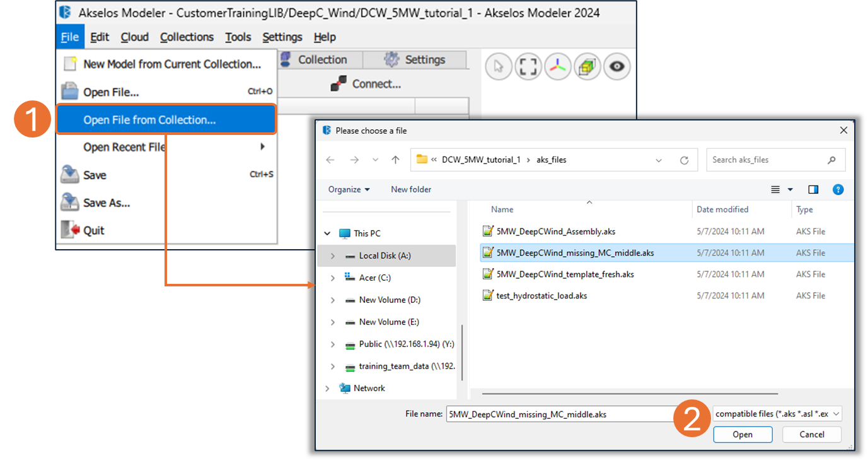Select 5MW_DeepCWind_template_fresh.aks file
The width and height of the screenshot is (868, 463).
[666, 274]
